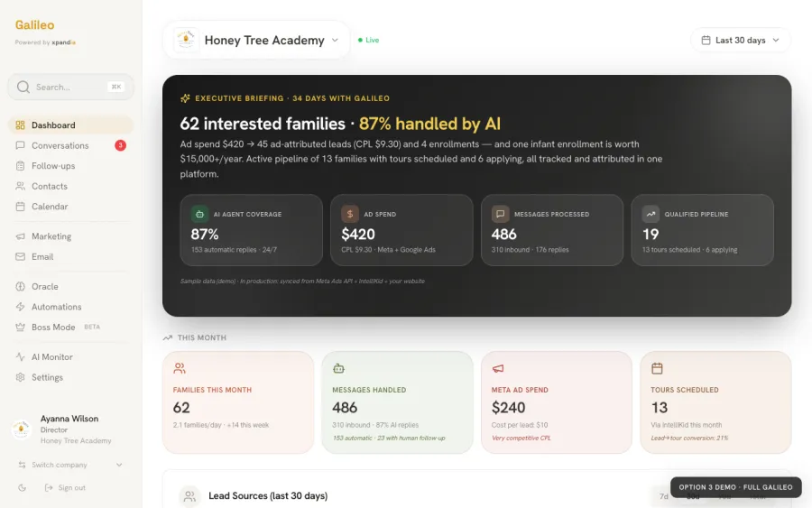
Task: Click the Families This Month people icon
Action: [x=180, y=368]
